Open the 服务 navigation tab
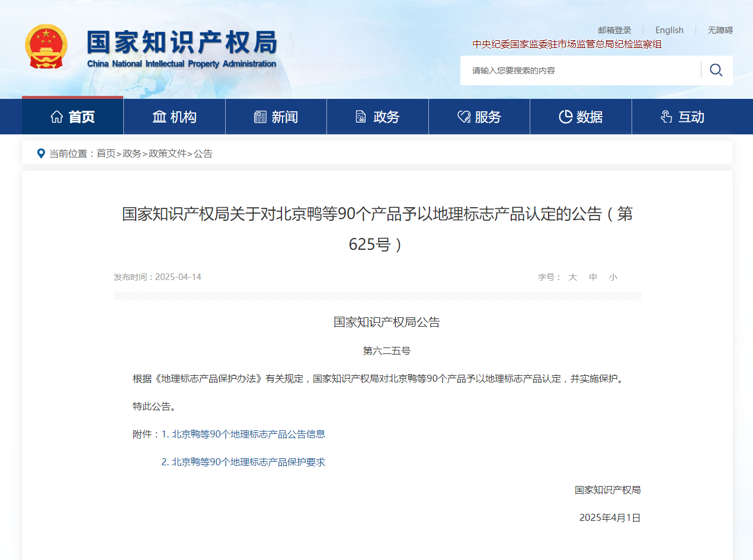The width and height of the screenshot is (753, 560). tap(479, 117)
